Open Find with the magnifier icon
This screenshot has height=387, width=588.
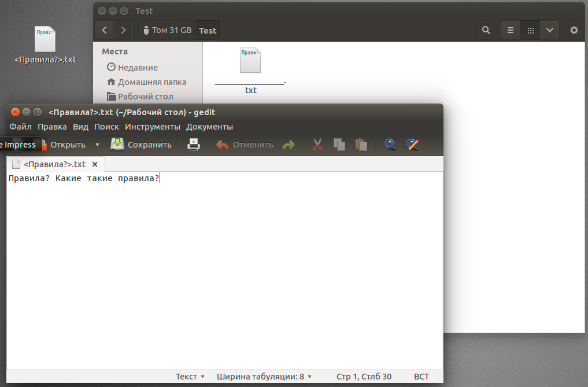coord(390,145)
